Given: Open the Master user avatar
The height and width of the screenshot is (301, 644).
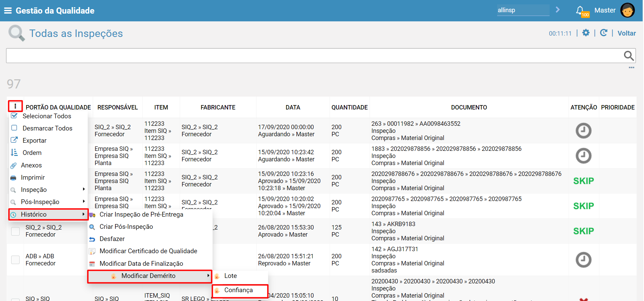Looking at the screenshot, I should (627, 10).
